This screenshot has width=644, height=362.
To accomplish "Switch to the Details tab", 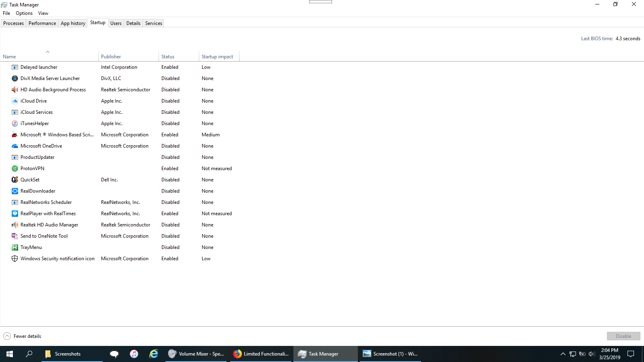I will coord(133,23).
